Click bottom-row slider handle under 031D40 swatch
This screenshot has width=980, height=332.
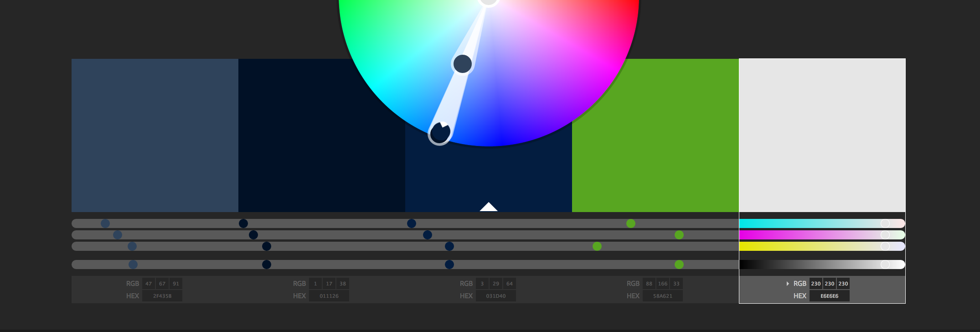click(449, 265)
